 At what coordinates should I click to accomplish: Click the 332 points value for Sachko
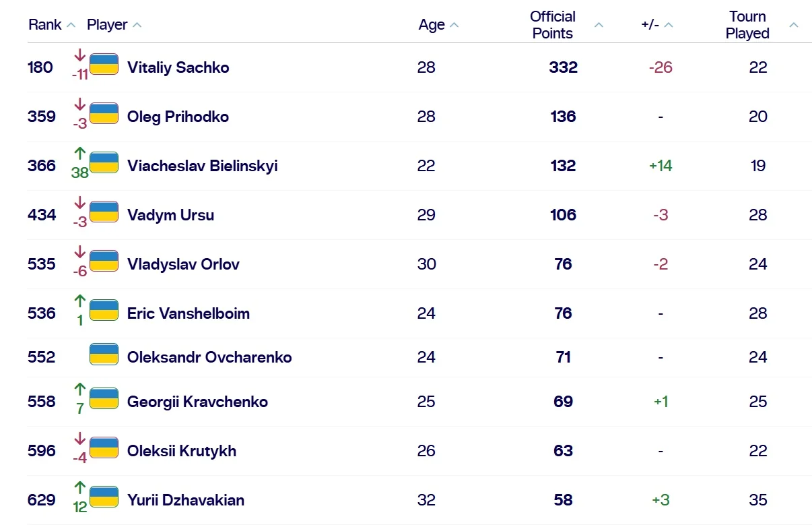point(563,67)
